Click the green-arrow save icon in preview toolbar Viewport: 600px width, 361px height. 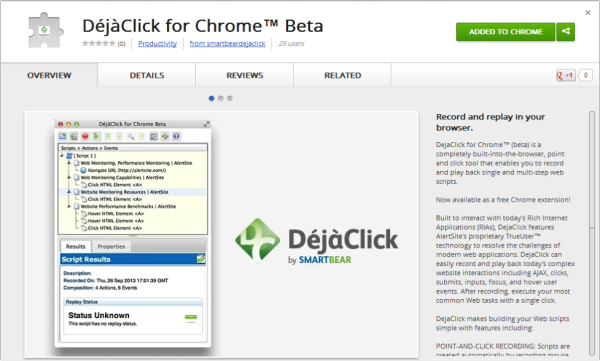tap(73, 136)
